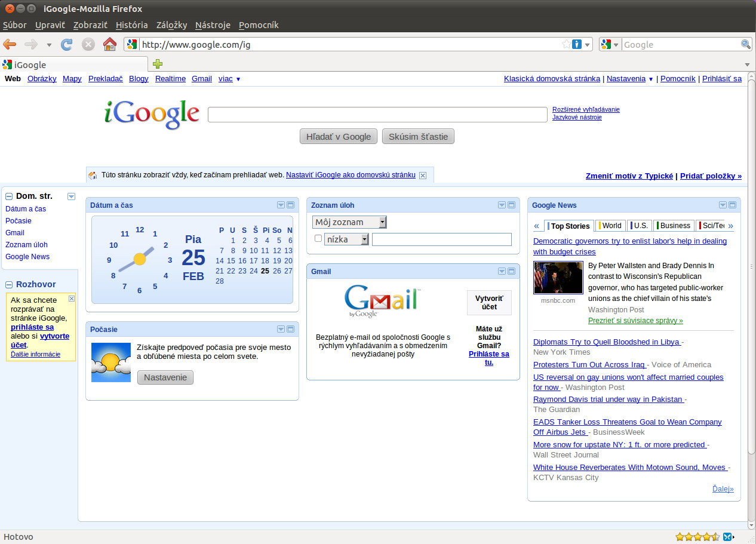Collapse the Rozhovor sidebar section
756x544 pixels.
pos(9,285)
